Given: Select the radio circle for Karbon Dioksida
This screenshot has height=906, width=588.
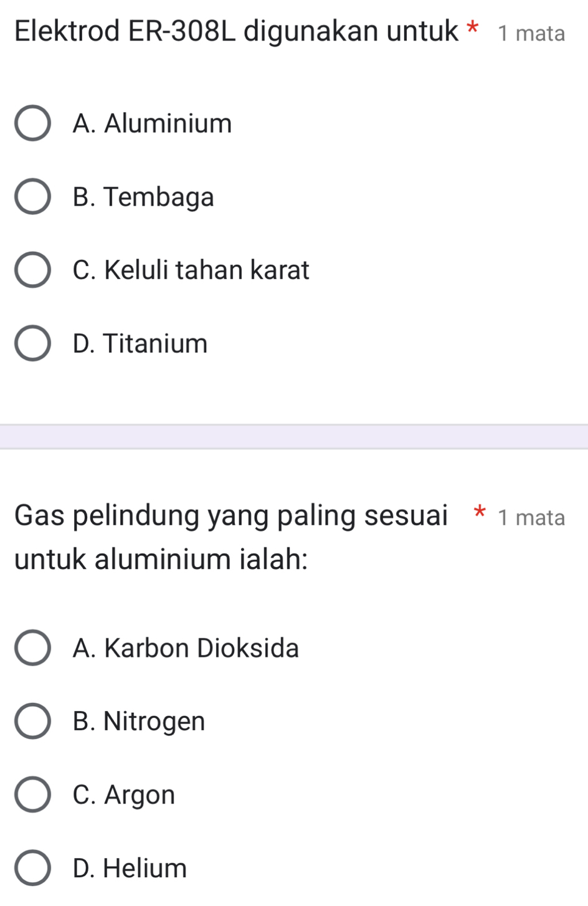Looking at the screenshot, I should click(x=32, y=648).
